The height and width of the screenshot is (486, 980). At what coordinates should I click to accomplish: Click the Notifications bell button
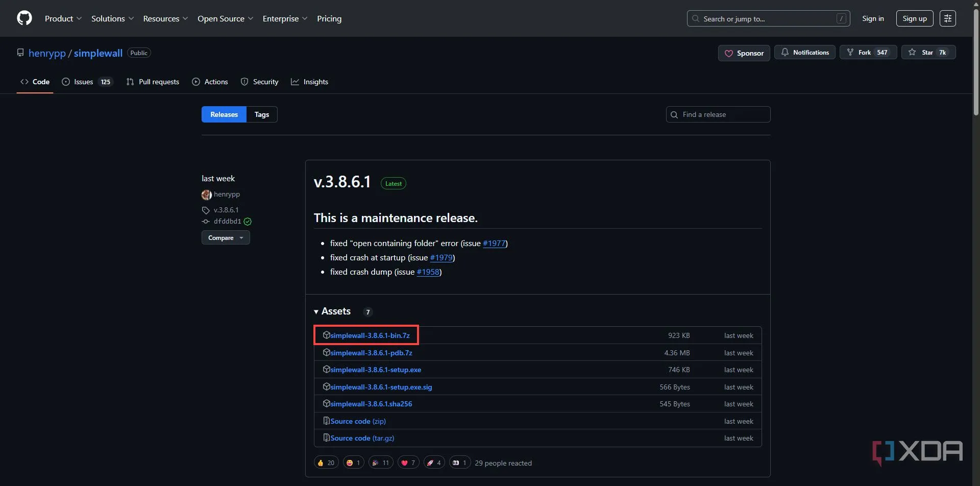[805, 52]
